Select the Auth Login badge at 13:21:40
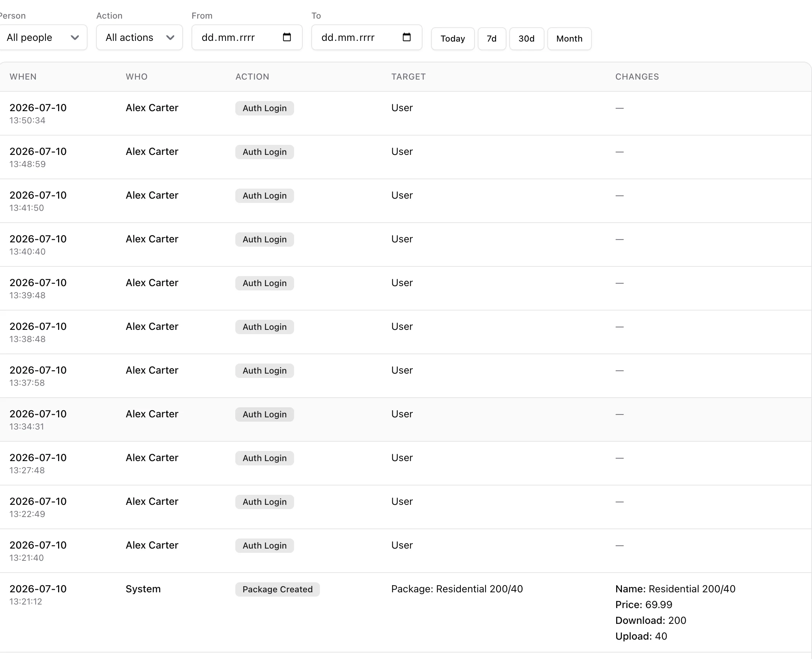The image size is (812, 659). click(264, 545)
